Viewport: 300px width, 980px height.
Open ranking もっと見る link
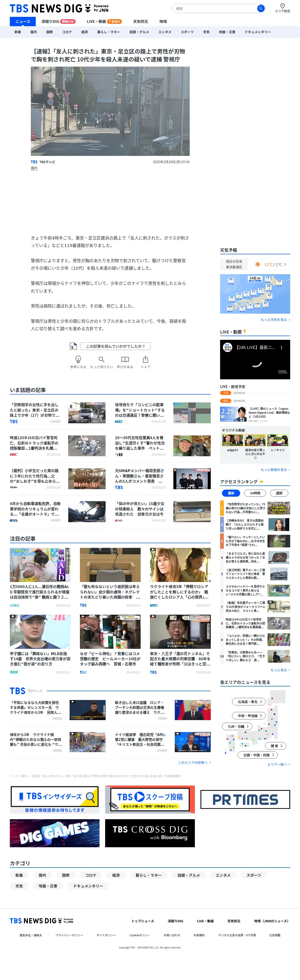(x=280, y=670)
